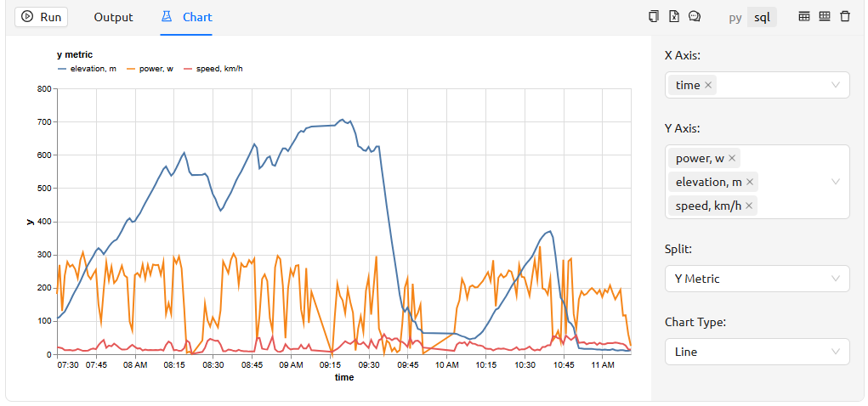Expand the X Axis dropdown arrow
The image size is (868, 406).
click(836, 85)
